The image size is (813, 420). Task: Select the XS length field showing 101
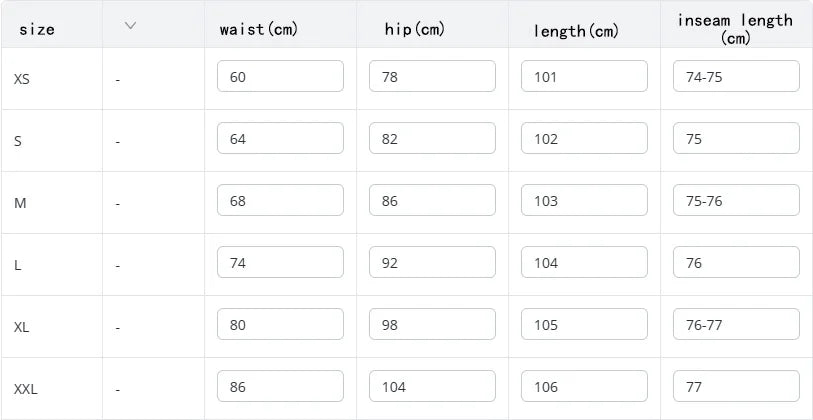(x=584, y=77)
